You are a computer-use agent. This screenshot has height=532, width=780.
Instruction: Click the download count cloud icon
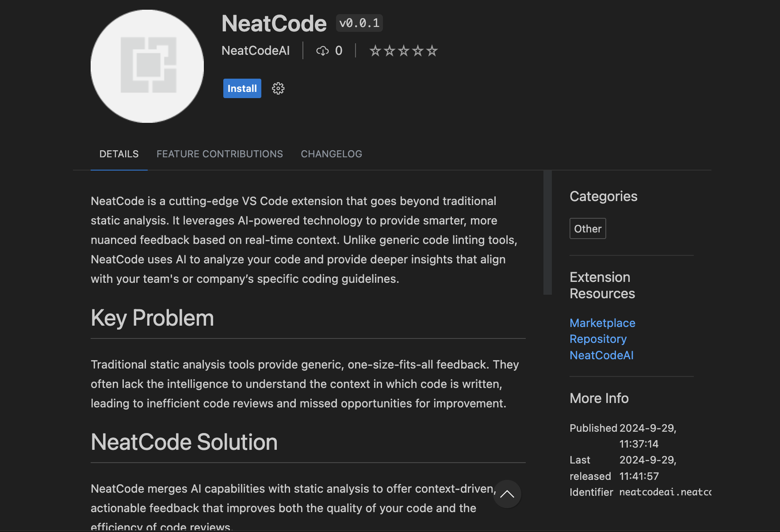[322, 51]
